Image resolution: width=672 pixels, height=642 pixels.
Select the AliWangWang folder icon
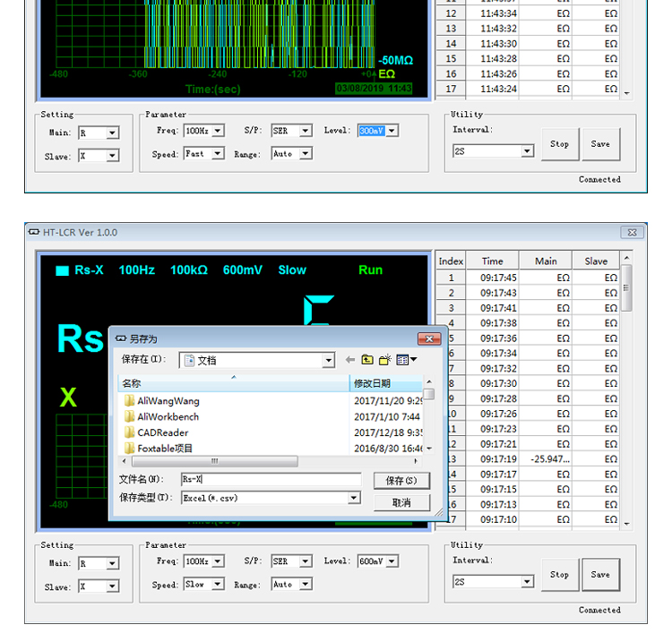pos(130,401)
